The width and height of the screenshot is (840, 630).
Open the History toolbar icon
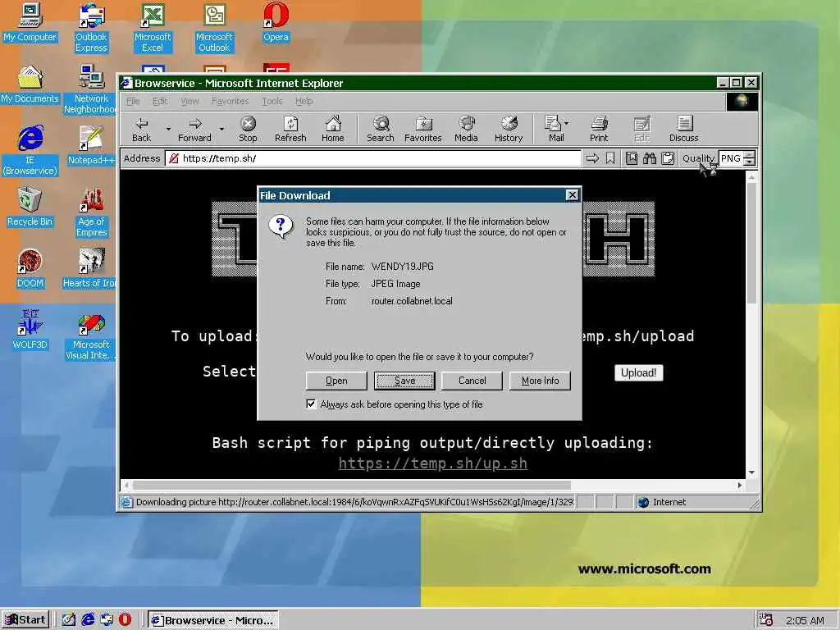tap(509, 129)
